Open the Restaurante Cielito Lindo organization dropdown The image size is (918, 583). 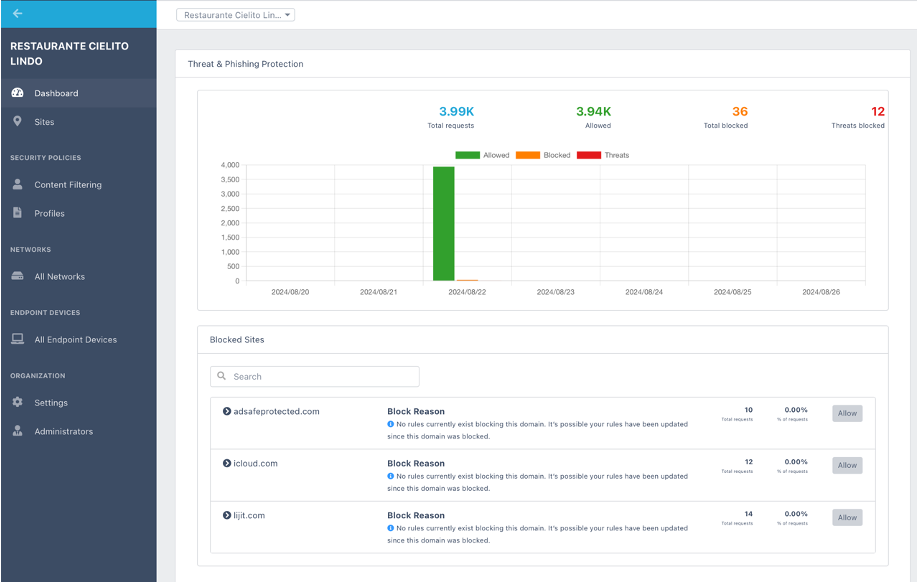pos(235,15)
